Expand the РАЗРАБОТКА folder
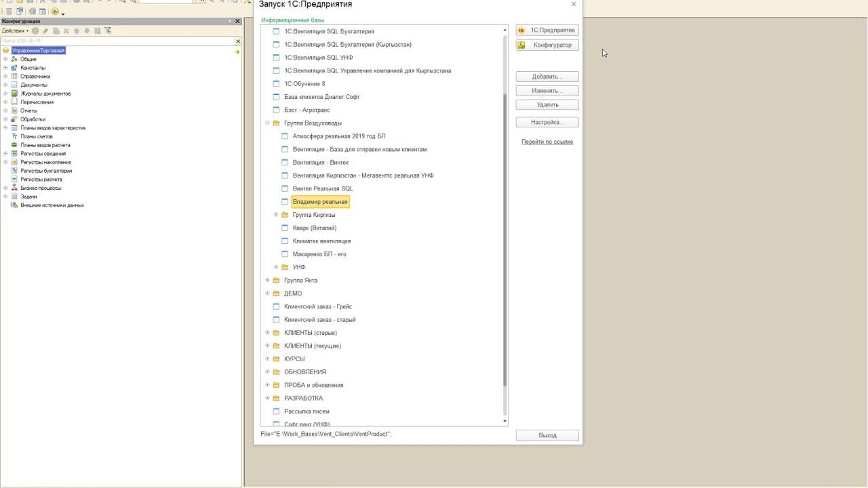Viewport: 868px width, 488px height. [267, 399]
